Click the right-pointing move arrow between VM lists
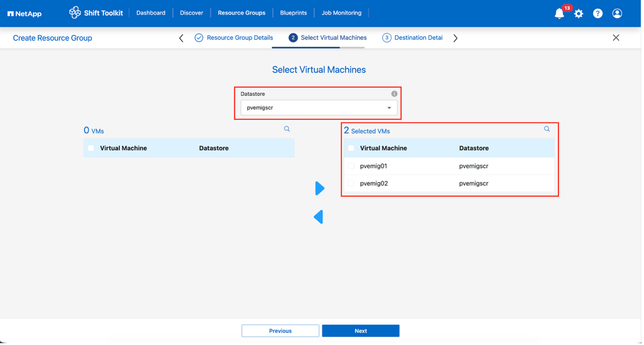Screen dimensions: 644x345 tap(320, 188)
